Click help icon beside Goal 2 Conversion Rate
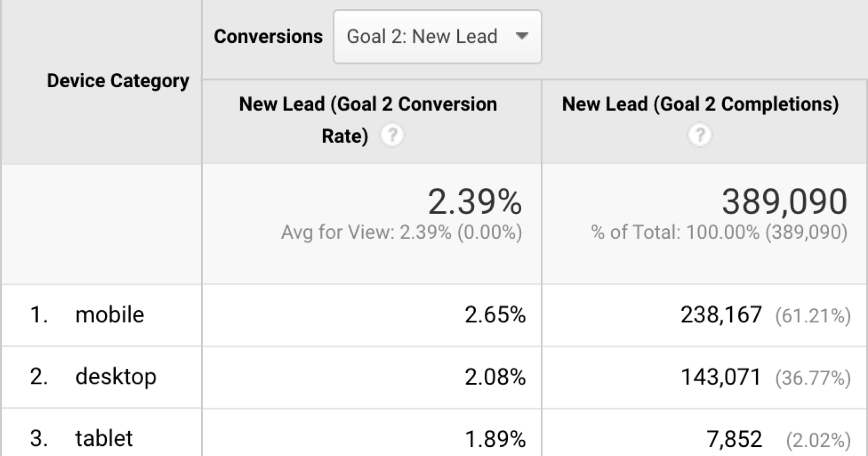This screenshot has height=456, width=868. 392,135
